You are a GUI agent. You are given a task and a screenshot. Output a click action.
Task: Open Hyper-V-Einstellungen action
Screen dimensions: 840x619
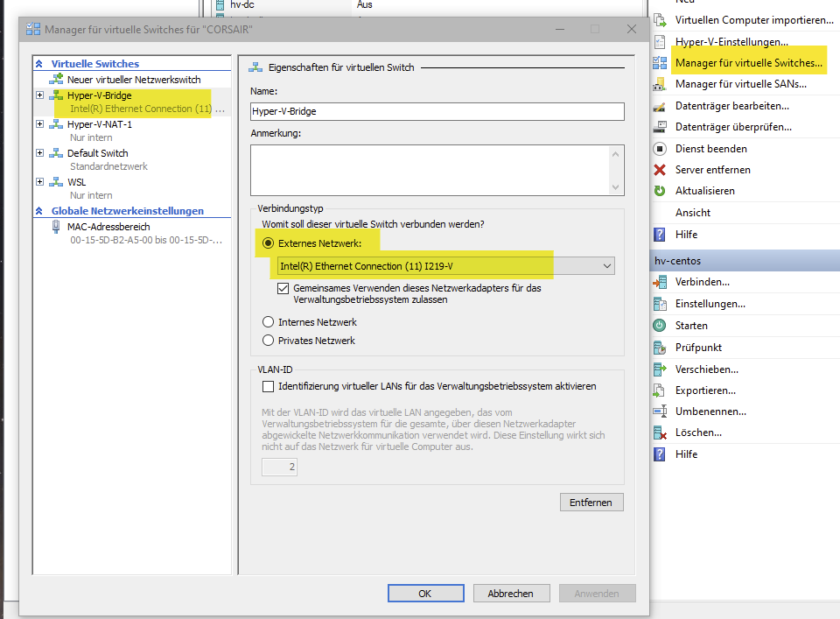[x=731, y=42]
